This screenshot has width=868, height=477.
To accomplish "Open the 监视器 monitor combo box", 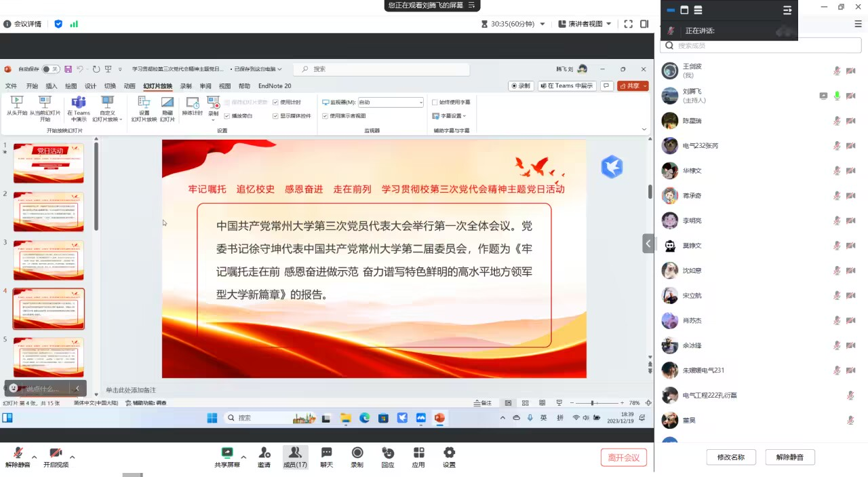I will pyautogui.click(x=391, y=102).
